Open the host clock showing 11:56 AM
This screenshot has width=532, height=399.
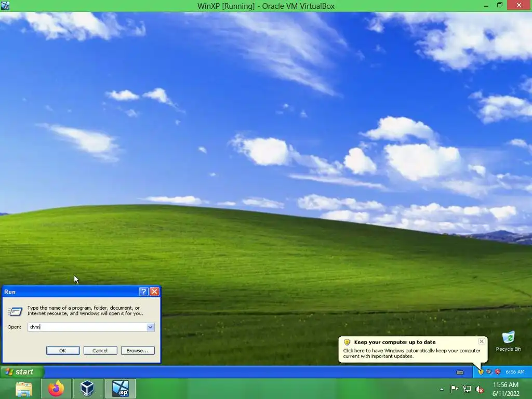click(x=506, y=389)
